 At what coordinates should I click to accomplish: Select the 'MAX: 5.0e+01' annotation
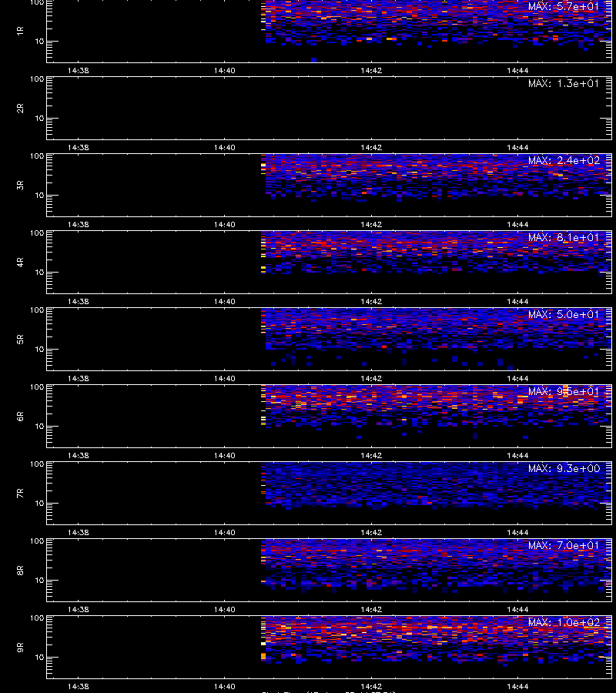point(564,315)
